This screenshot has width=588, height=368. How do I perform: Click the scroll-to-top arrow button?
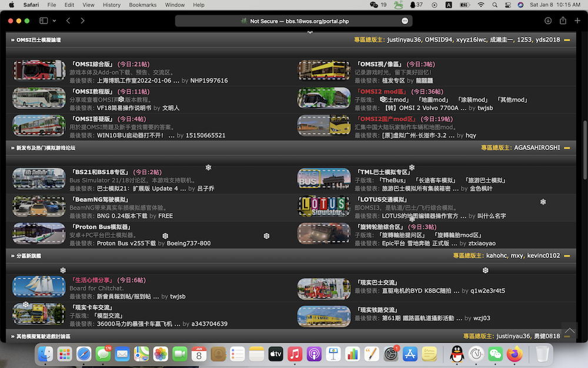click(x=569, y=331)
